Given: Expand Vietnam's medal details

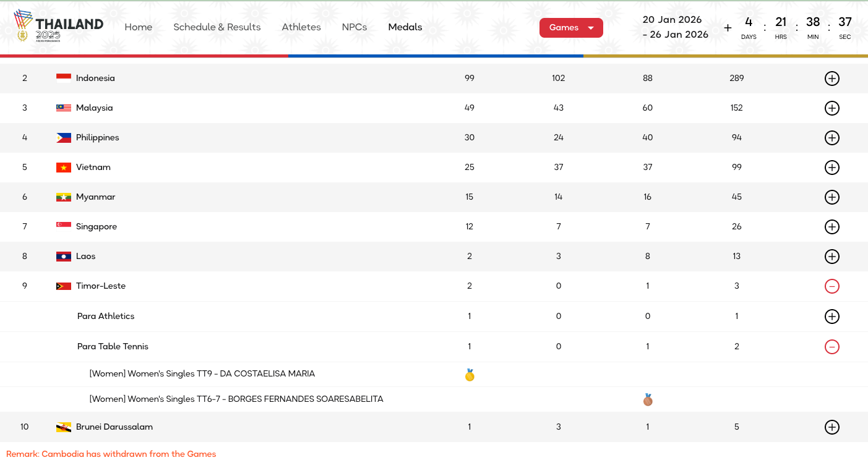Looking at the screenshot, I should tap(832, 168).
